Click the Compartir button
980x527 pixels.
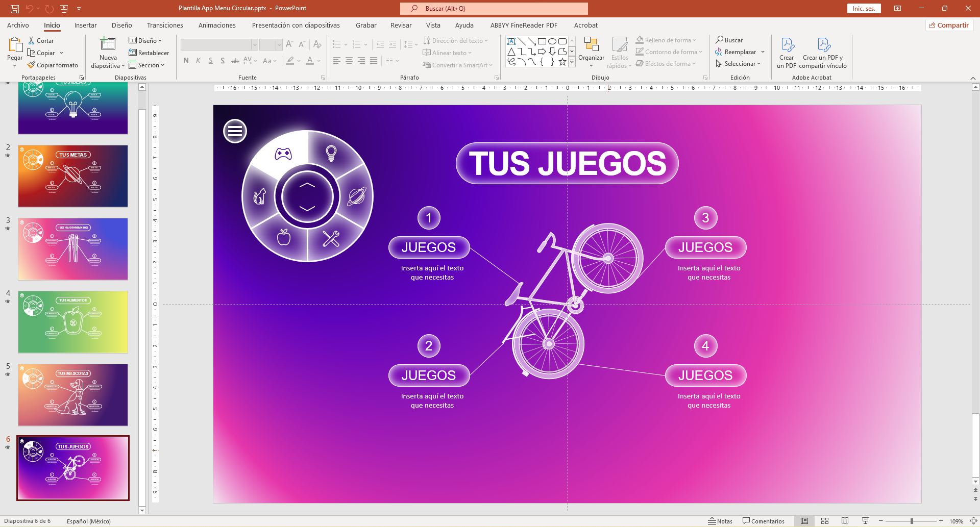pos(949,25)
